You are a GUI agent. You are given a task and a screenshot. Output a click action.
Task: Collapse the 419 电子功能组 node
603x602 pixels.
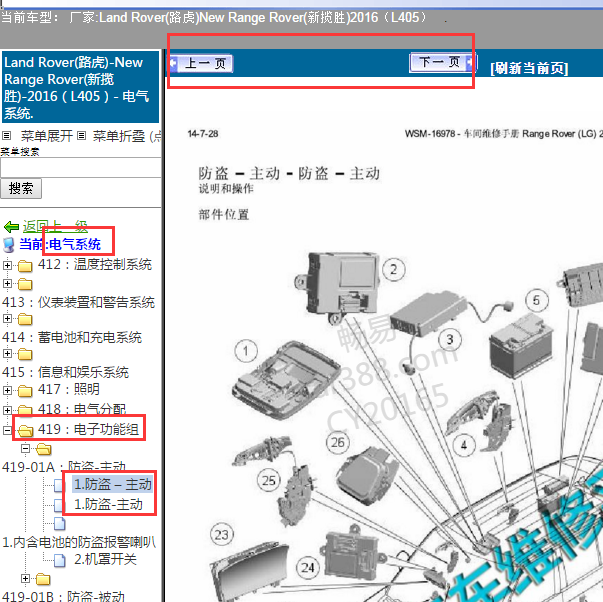click(7, 430)
